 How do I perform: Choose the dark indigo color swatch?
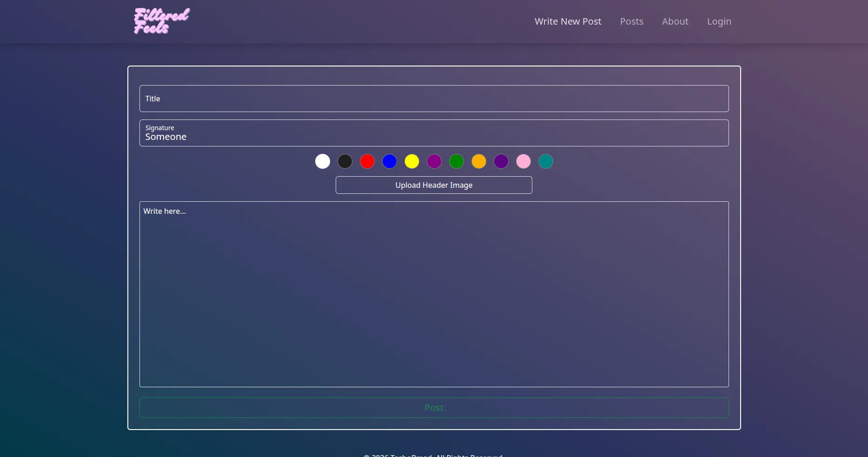501,161
